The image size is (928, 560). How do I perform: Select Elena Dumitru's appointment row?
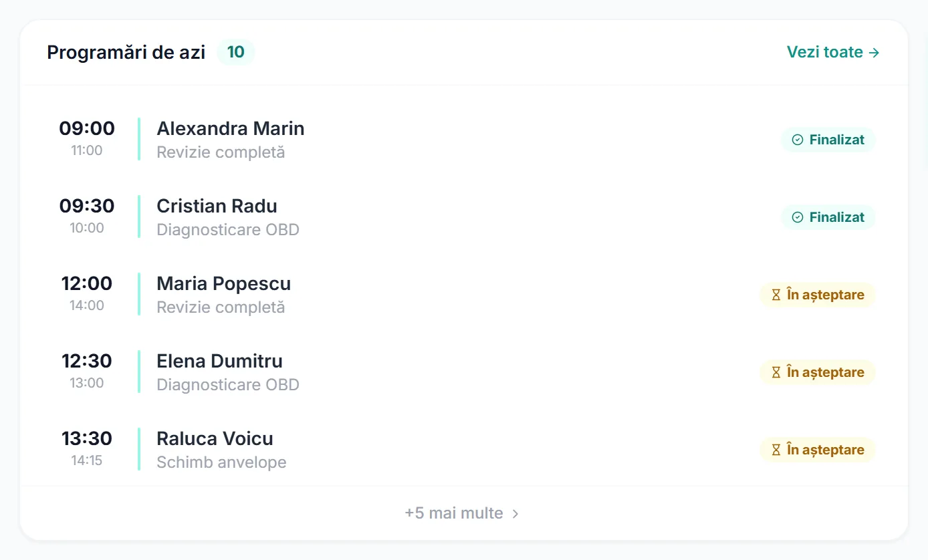(464, 372)
